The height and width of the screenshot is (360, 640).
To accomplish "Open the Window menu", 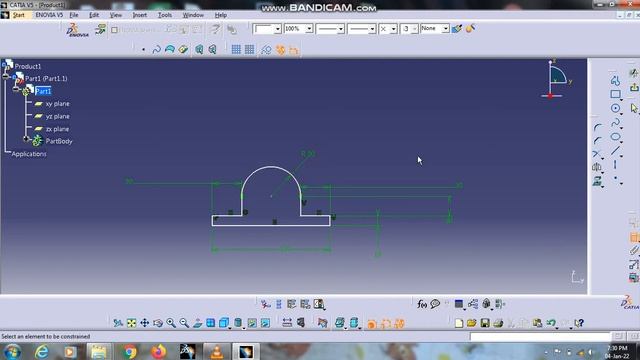I will coord(193,15).
